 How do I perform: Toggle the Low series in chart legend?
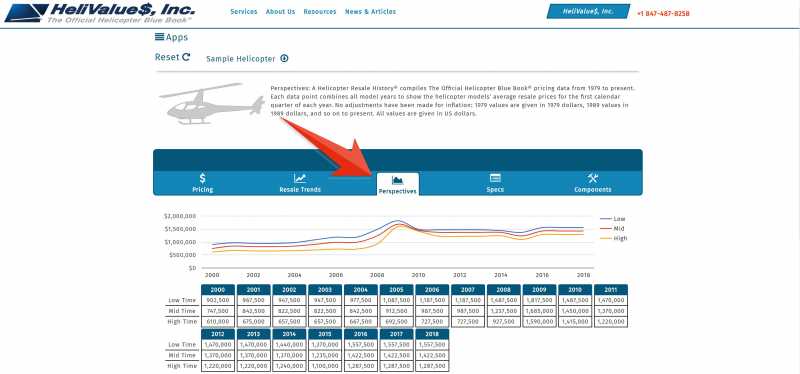pos(613,218)
